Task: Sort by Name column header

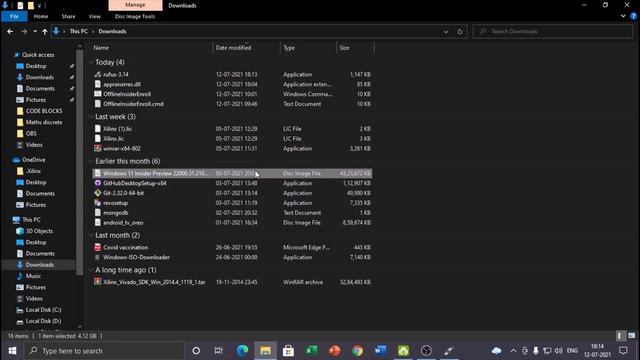Action: pos(101,48)
